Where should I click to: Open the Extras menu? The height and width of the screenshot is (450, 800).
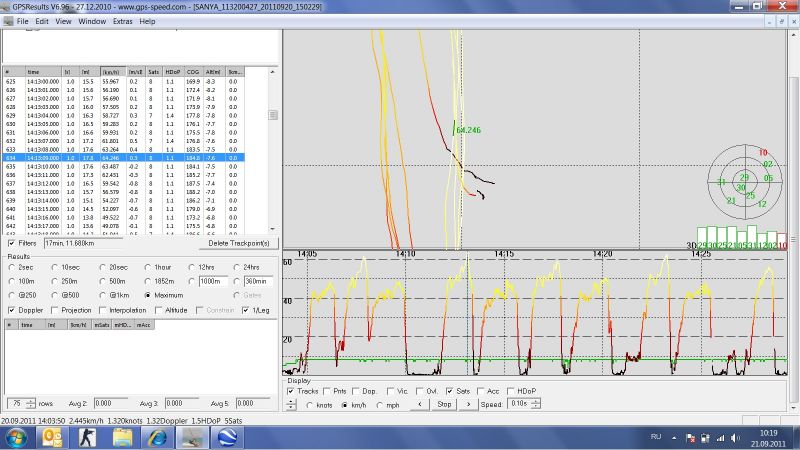coord(122,21)
